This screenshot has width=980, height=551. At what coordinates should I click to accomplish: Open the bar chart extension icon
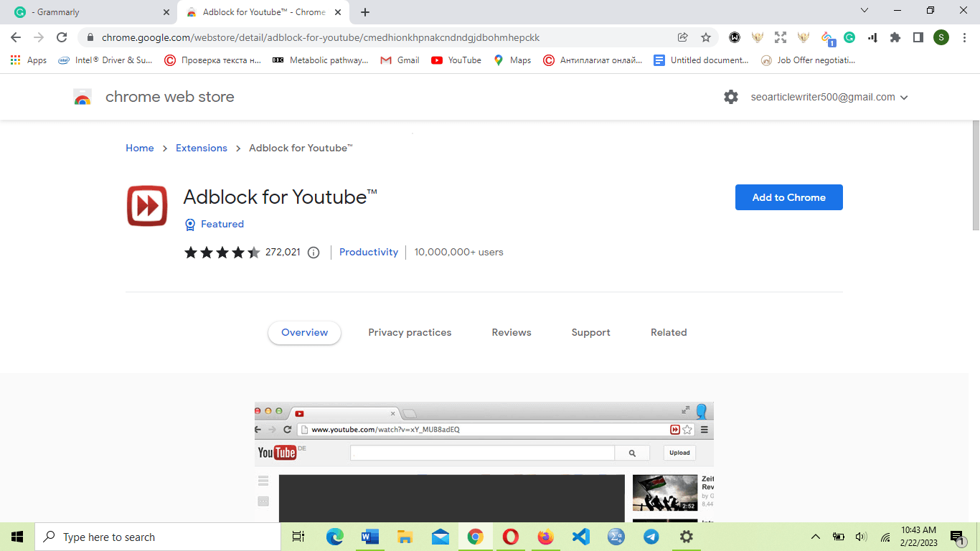point(872,37)
